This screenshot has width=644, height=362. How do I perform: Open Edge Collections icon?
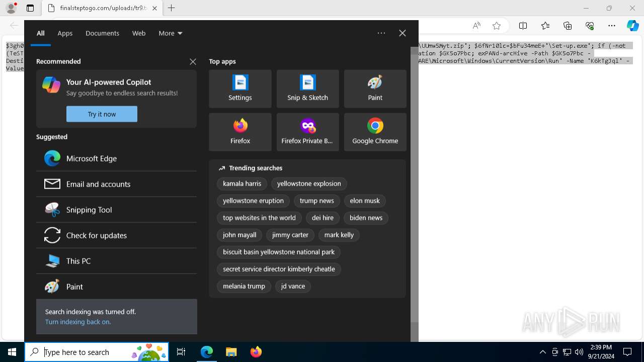tap(568, 26)
